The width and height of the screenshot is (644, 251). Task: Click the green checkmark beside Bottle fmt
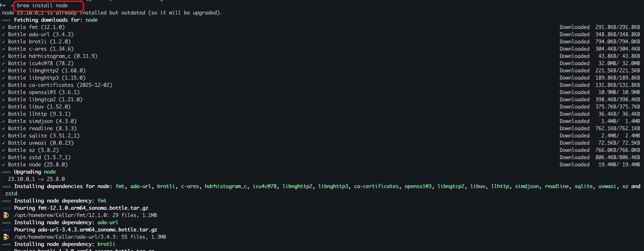pyautogui.click(x=4, y=27)
